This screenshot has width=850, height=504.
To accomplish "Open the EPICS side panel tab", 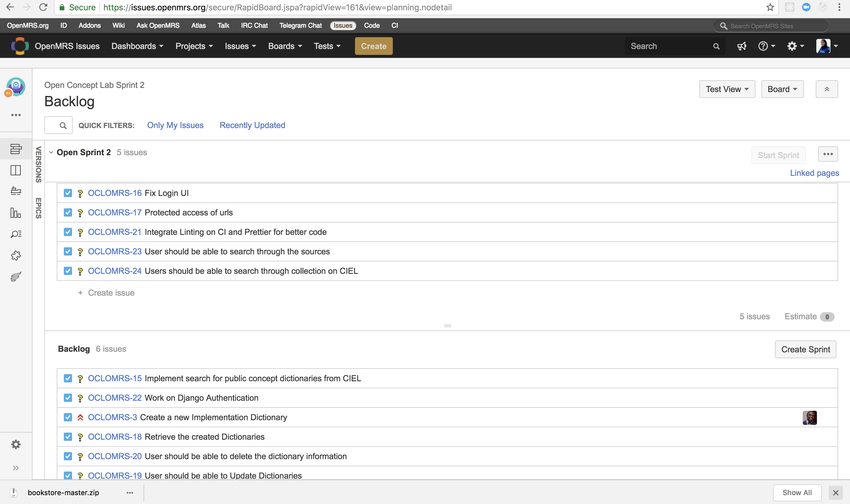I will [x=38, y=208].
